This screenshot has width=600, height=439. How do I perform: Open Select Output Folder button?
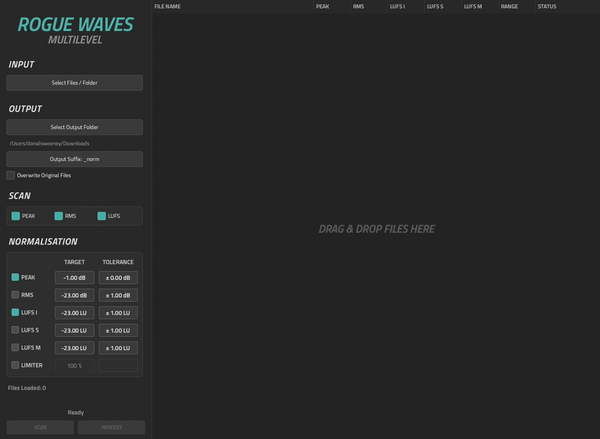[75, 127]
